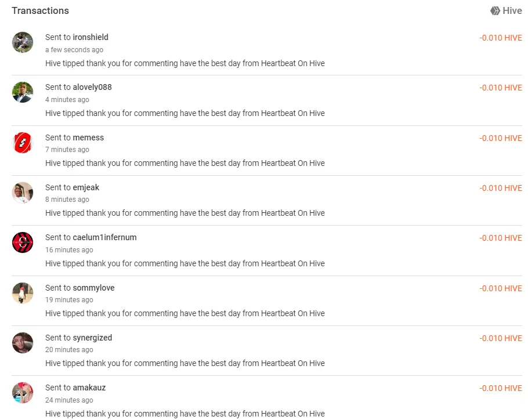Open sommylove's profile avatar
This screenshot has width=528, height=420.
(23, 293)
